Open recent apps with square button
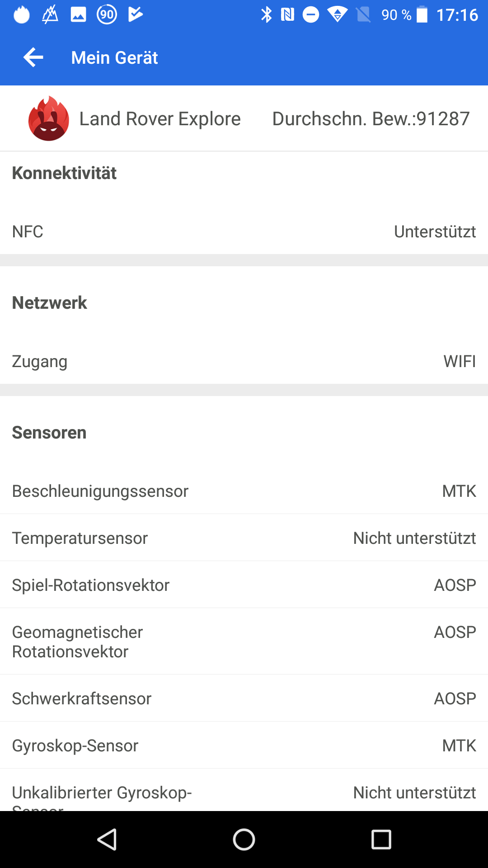 (x=381, y=840)
